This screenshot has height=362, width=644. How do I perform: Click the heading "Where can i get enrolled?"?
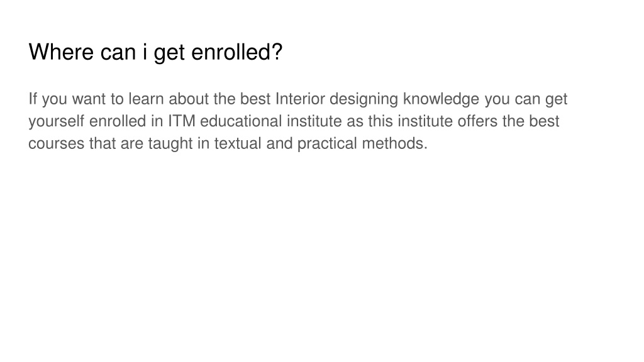155,52
